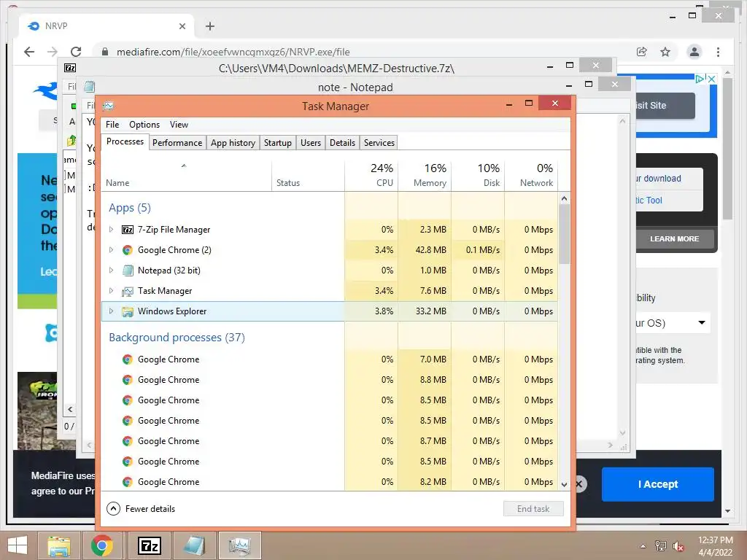Open the Options menu in Task Manager
The height and width of the screenshot is (560, 747).
click(144, 125)
